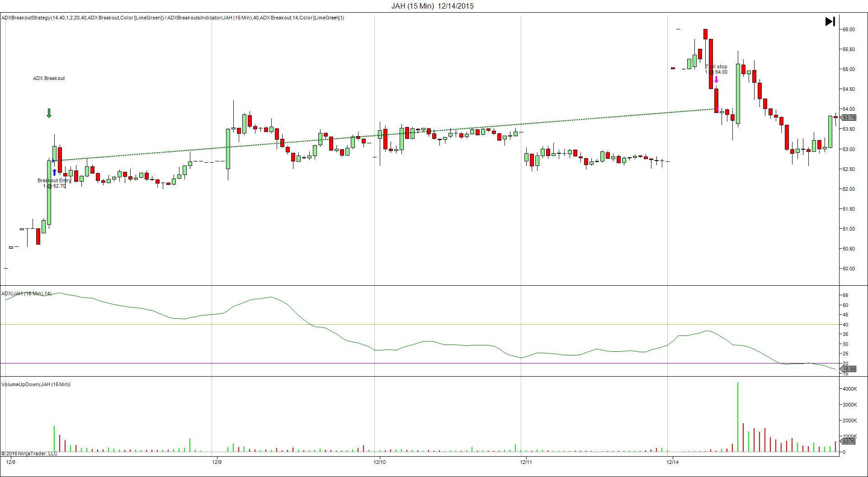The image size is (868, 477).
Task: Click the 2016 NinjaTrader, LLC copyright text
Action: (29, 453)
